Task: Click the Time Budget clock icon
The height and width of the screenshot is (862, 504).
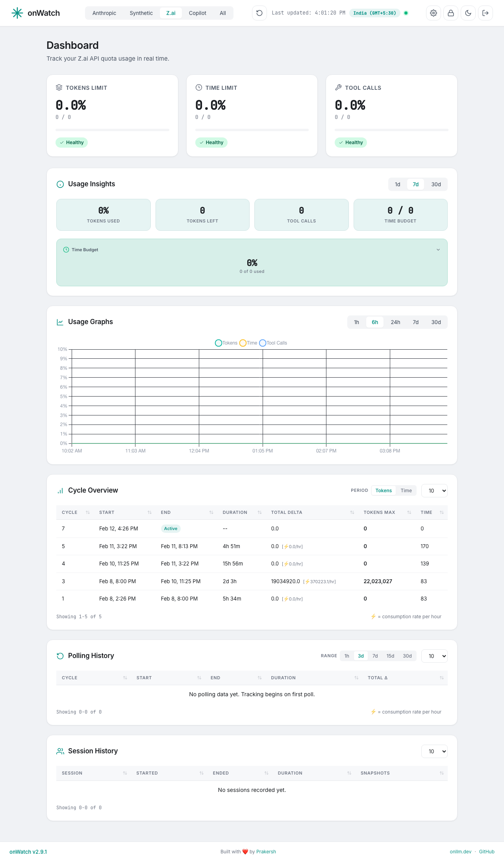Action: tap(66, 250)
